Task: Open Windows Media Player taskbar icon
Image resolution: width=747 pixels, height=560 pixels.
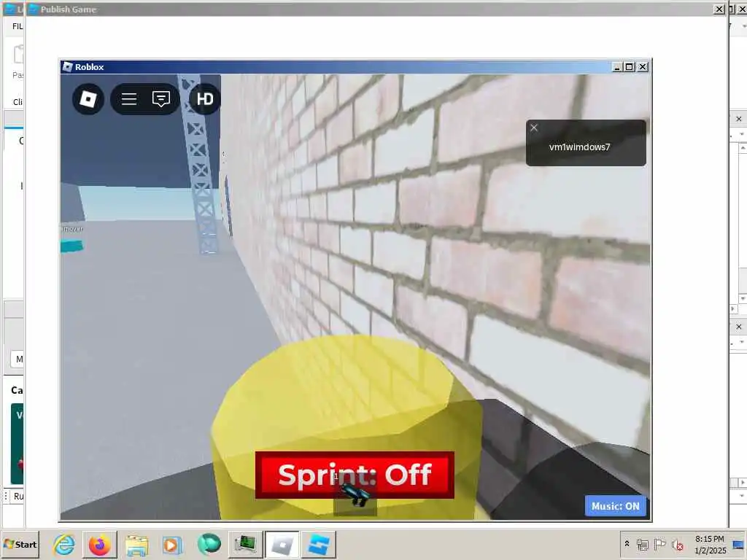Action: 172,545
